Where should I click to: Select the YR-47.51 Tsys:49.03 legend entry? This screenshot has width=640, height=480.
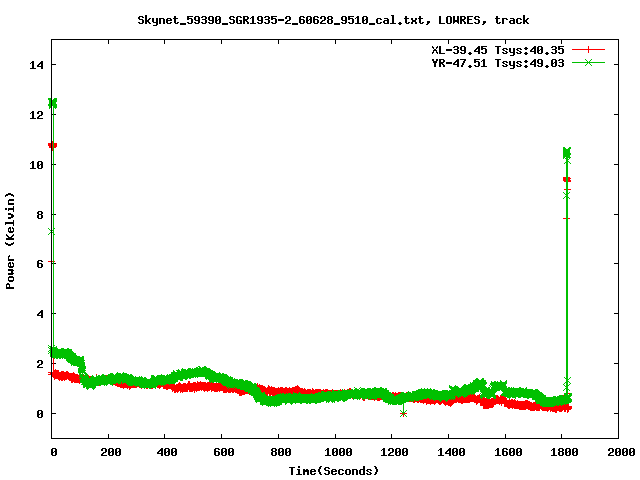(498, 63)
